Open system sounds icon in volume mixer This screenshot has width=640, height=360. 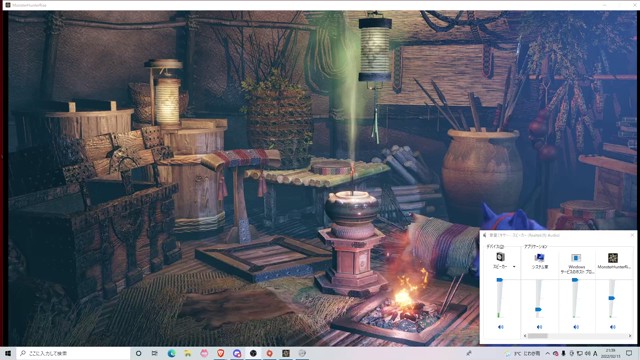point(539,257)
